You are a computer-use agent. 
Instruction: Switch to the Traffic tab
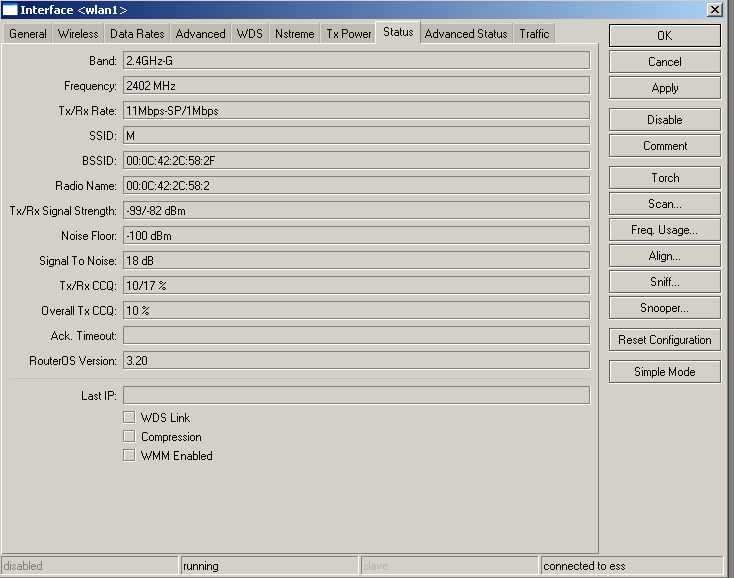(x=534, y=34)
